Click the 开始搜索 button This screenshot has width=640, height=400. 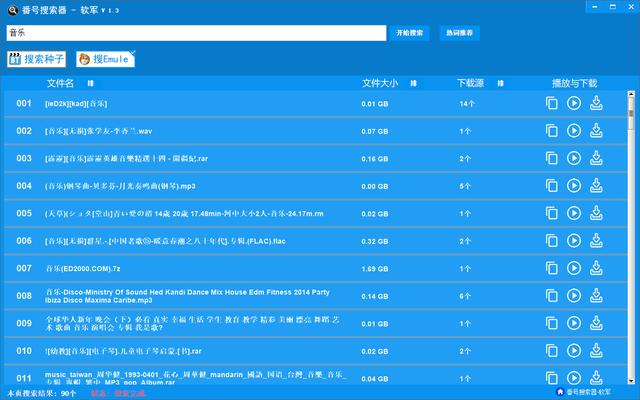pos(409,33)
